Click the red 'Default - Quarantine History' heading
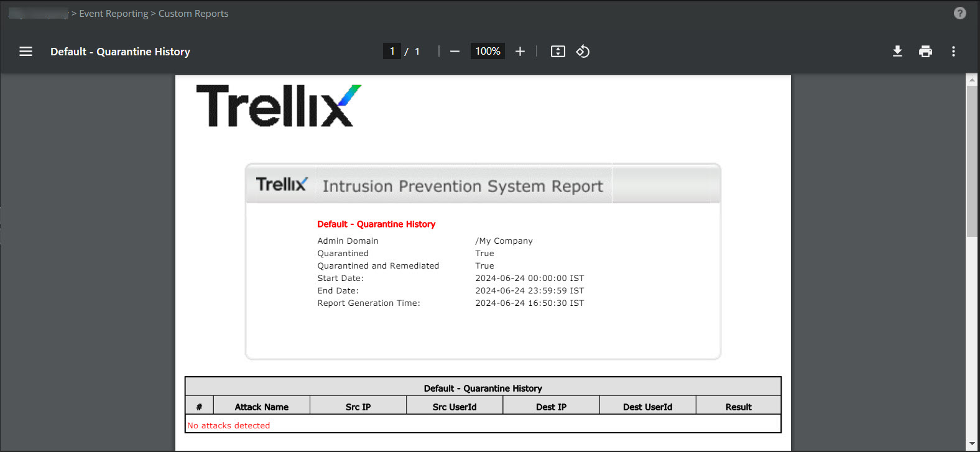Viewport: 980px width, 452px height. coord(376,224)
